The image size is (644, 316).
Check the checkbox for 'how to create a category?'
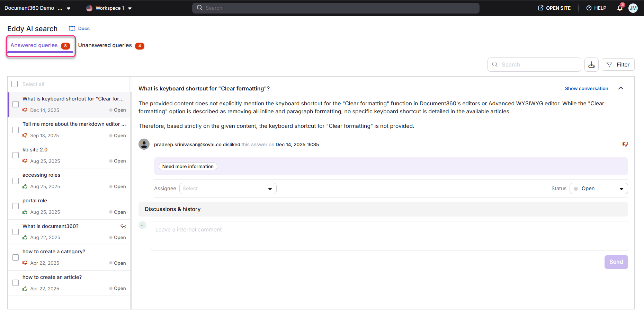click(x=16, y=257)
